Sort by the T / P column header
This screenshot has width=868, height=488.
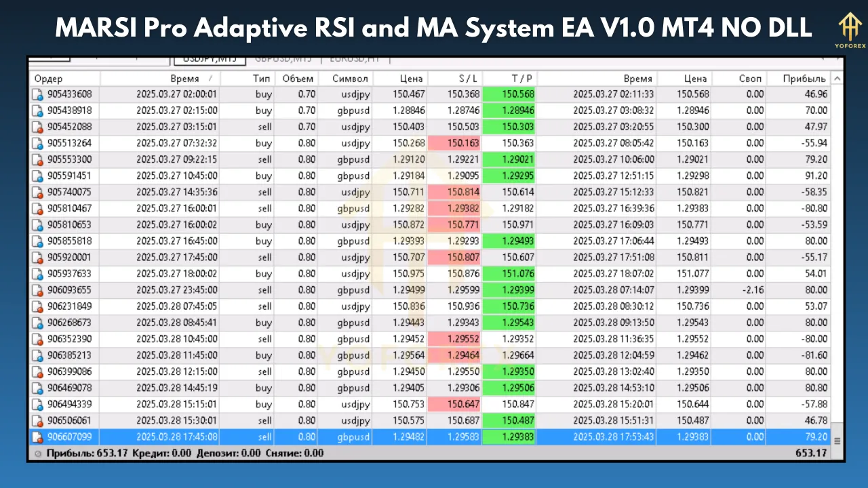[509, 79]
